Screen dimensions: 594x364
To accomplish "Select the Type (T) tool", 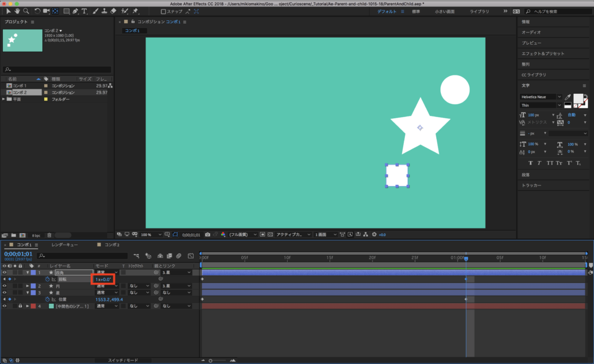I will pyautogui.click(x=85, y=11).
